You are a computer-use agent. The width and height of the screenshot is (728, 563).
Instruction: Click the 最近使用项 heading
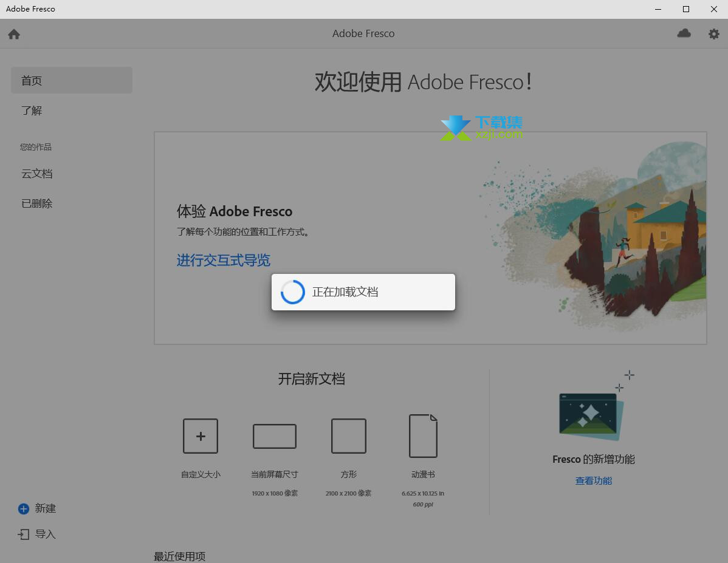coord(180,556)
